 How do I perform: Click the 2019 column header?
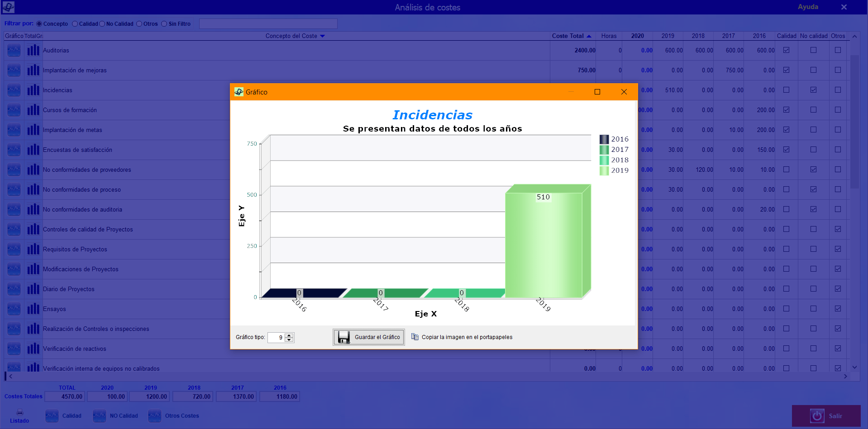click(x=668, y=36)
